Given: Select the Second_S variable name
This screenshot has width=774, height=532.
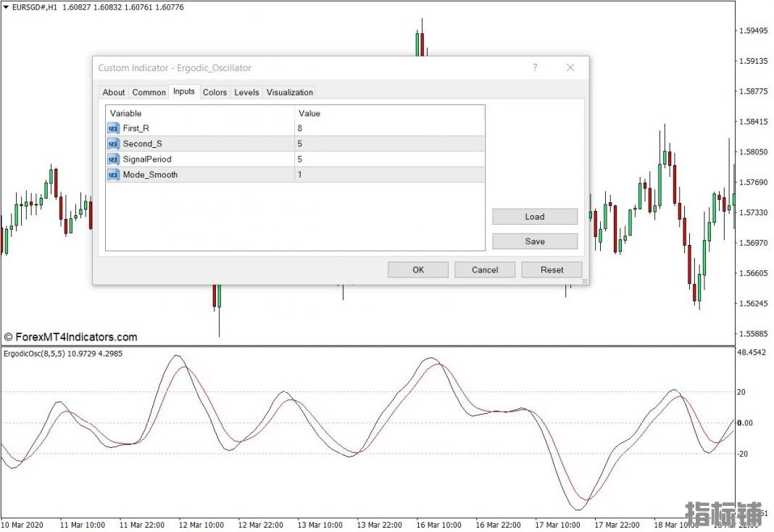Looking at the screenshot, I should tap(142, 144).
